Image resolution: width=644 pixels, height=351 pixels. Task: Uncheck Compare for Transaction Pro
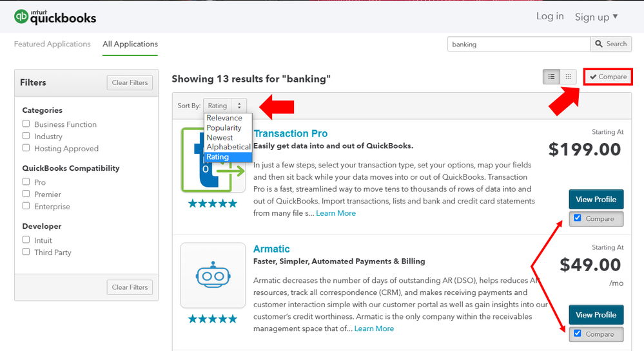click(578, 218)
